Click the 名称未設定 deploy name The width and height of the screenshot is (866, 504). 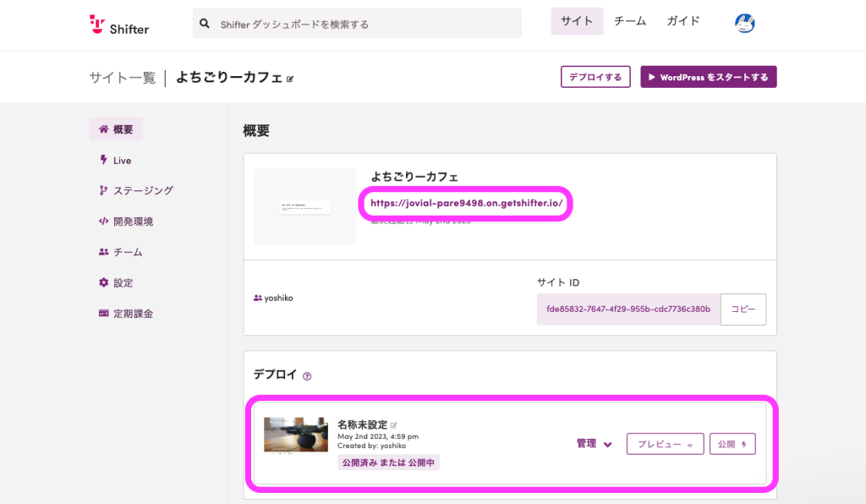(x=362, y=425)
